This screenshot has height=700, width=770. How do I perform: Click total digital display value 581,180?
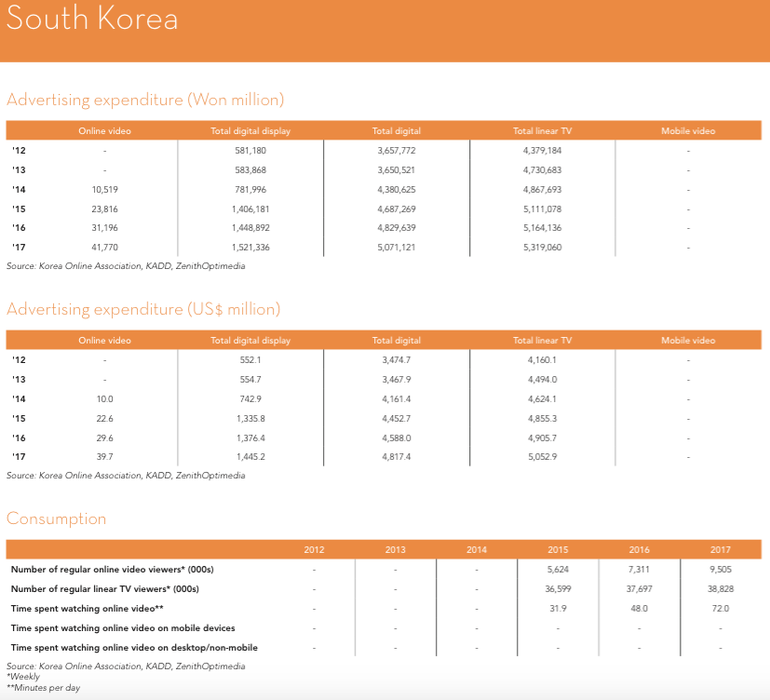250,151
